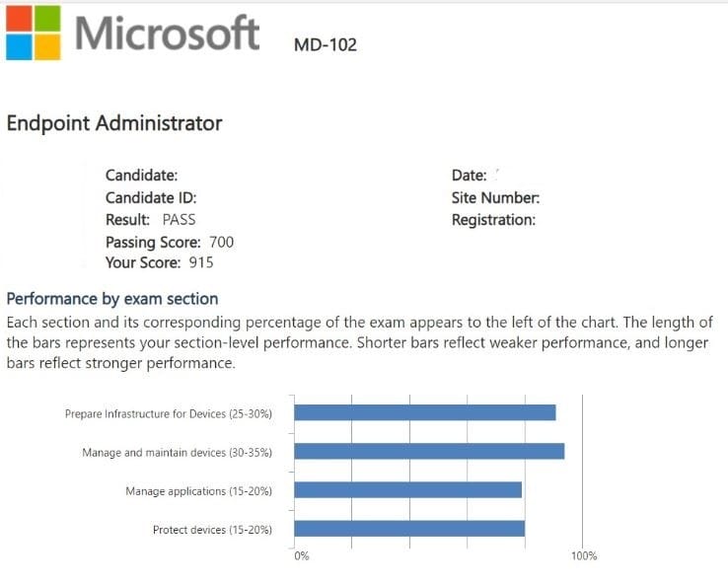Click the Endpoint Administrator heading
This screenshot has width=728, height=585.
pyautogui.click(x=114, y=123)
